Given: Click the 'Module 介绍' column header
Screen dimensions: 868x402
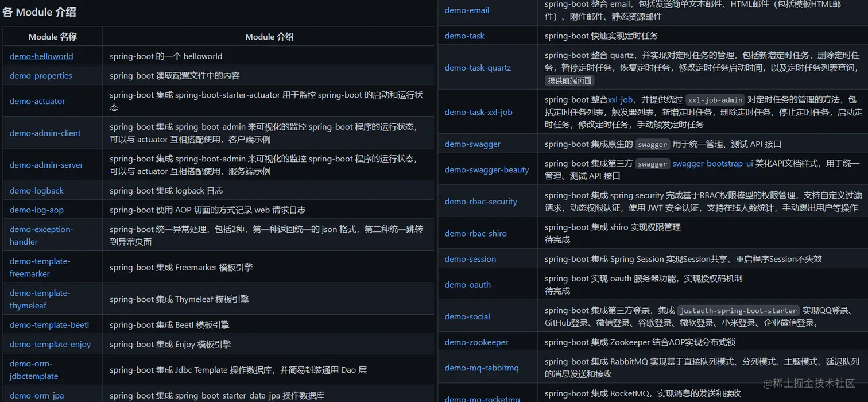Looking at the screenshot, I should pyautogui.click(x=269, y=37).
